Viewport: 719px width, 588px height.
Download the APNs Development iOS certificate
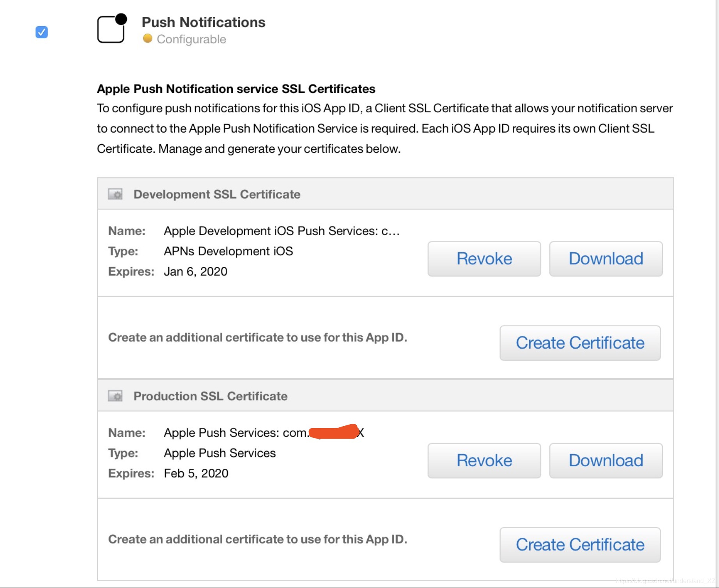[x=606, y=259]
